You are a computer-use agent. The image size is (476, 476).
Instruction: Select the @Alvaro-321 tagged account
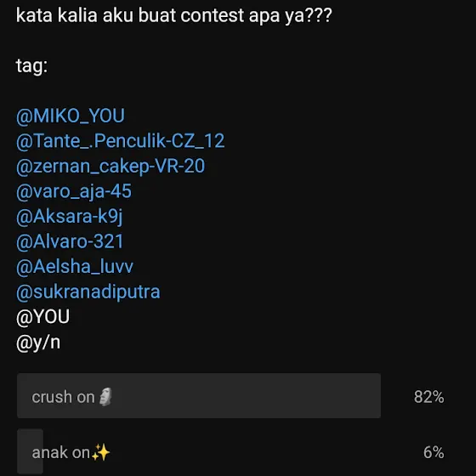pyautogui.click(x=70, y=241)
